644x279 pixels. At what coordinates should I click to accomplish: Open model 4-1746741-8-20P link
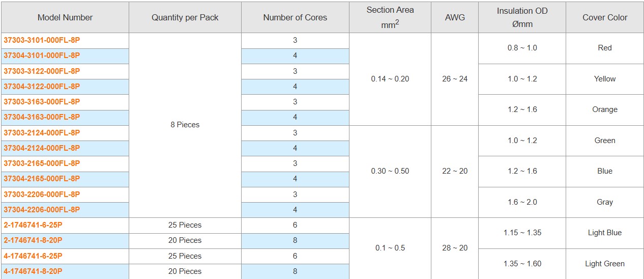[33, 271]
